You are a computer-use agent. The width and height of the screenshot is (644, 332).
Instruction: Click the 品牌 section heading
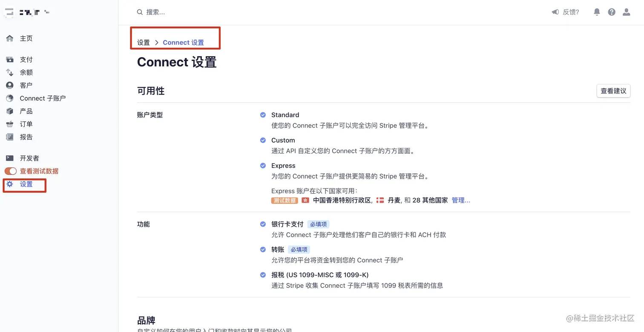point(146,321)
